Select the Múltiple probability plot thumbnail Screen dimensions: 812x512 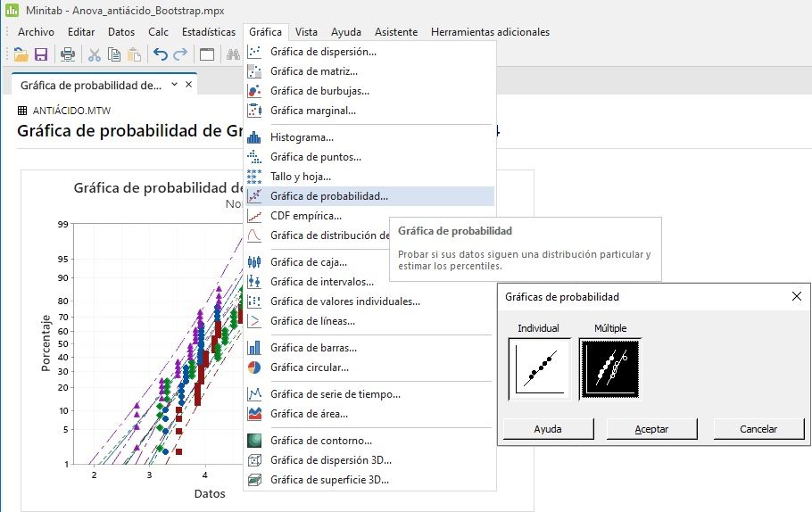[610, 368]
